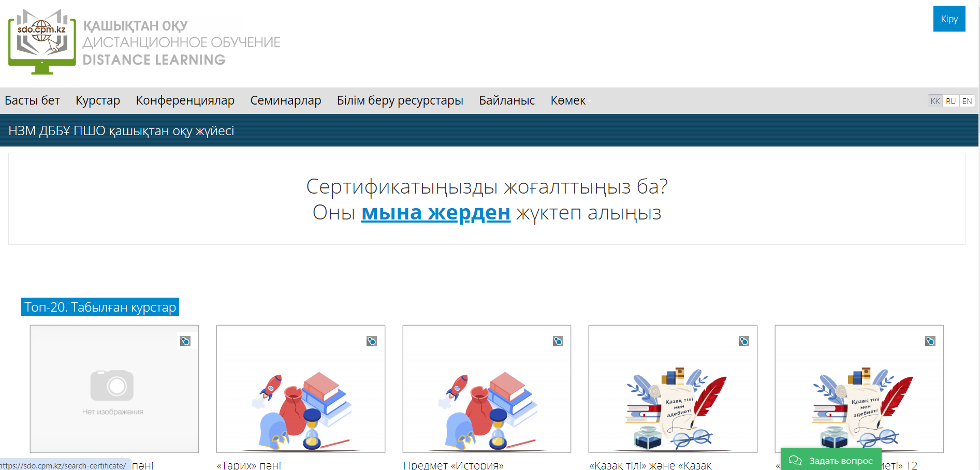Follow the 'мына жерден' certificate link
Image resolution: width=980 pixels, height=470 pixels.
coord(436,213)
